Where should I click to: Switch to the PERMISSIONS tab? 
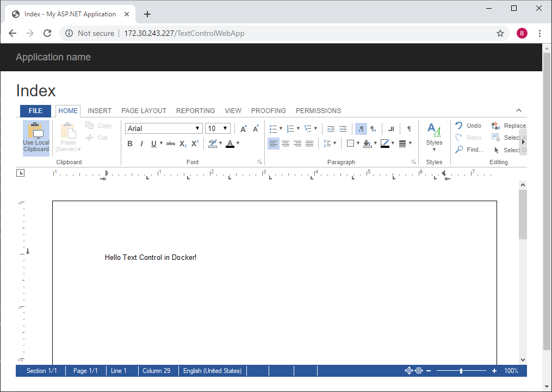tap(318, 111)
